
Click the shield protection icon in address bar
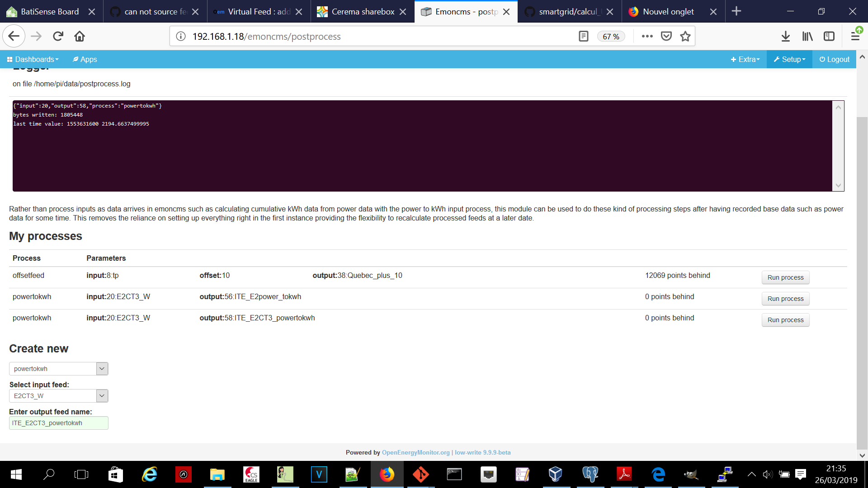coord(666,36)
